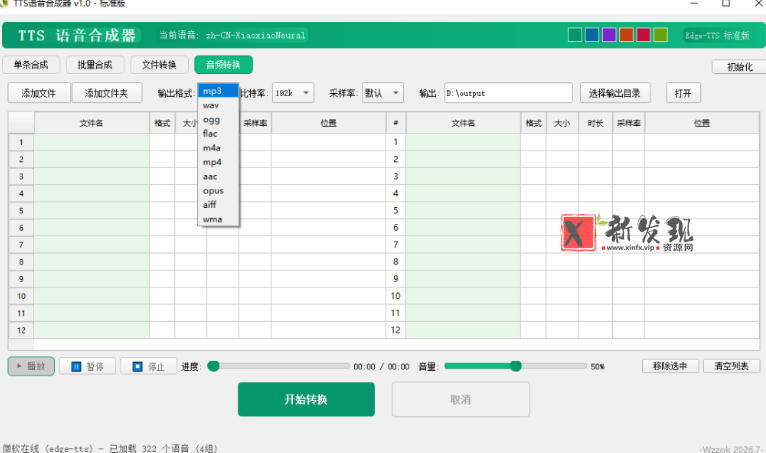Click the 添加文件 add file button
766x453 pixels.
39,93
